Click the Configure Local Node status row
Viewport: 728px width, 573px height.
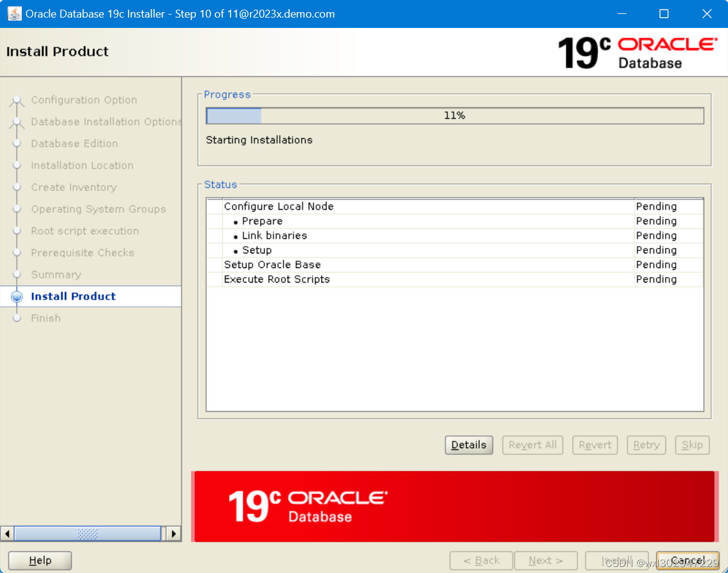[x=455, y=207]
